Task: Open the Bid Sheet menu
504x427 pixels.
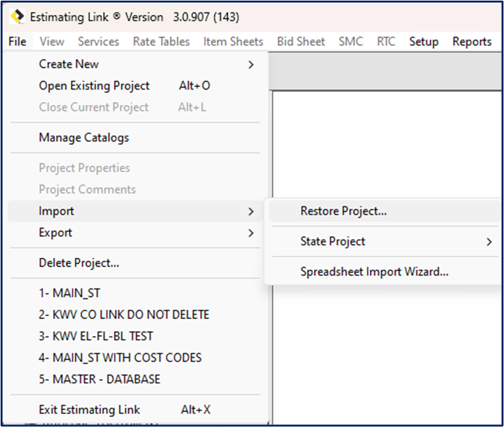Action: [x=300, y=41]
